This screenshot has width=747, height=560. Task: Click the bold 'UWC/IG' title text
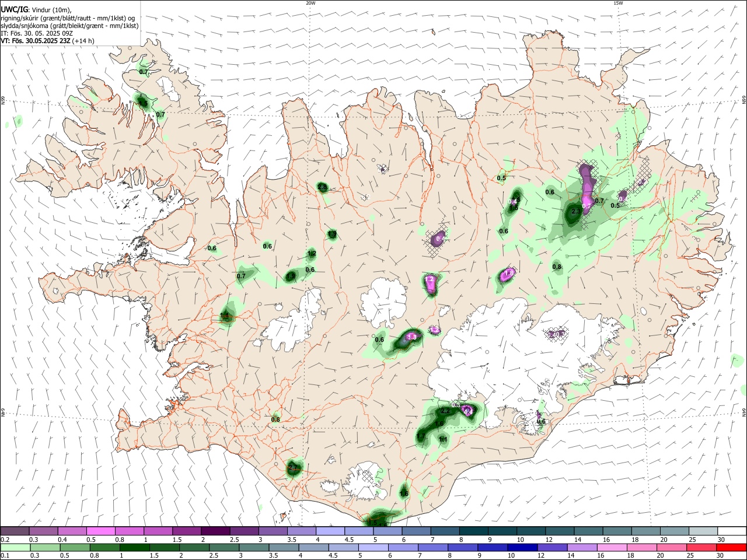15,10
